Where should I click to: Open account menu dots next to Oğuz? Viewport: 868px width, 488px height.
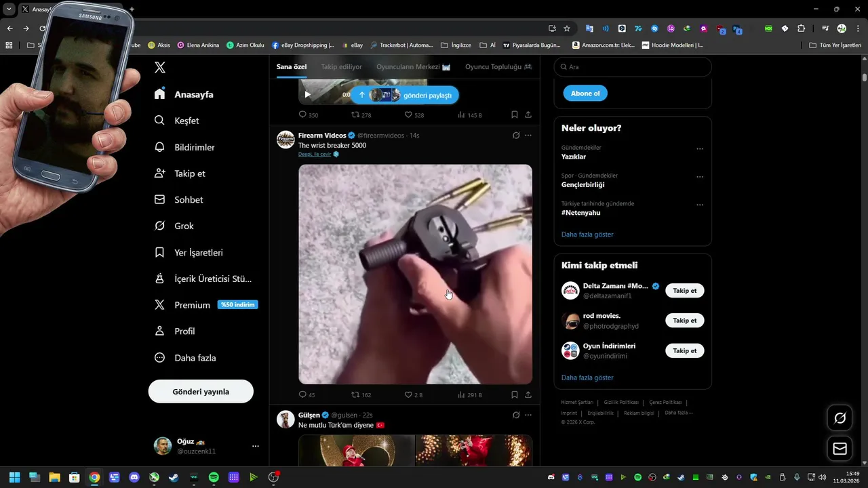click(256, 446)
